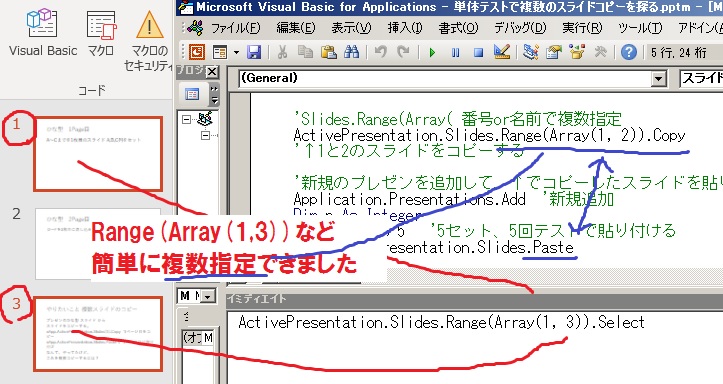Open the 挿入(I) menu
Image resolution: width=723 pixels, height=384 pixels.
405,29
